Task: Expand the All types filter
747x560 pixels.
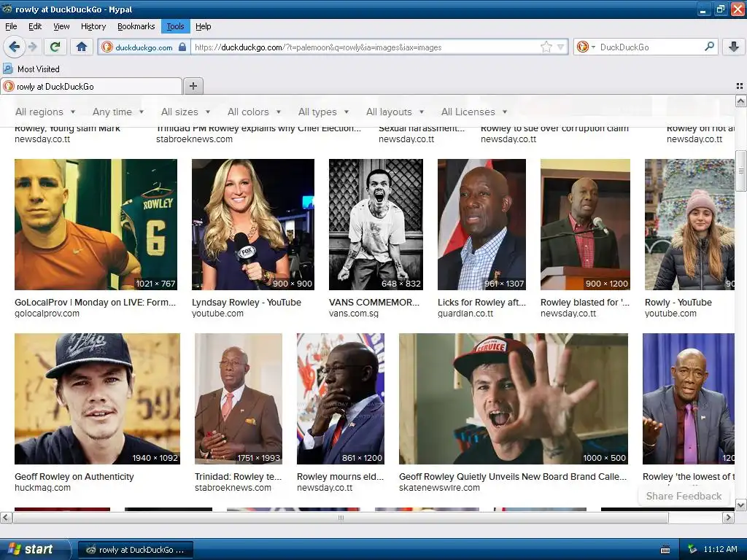Action: coord(323,112)
